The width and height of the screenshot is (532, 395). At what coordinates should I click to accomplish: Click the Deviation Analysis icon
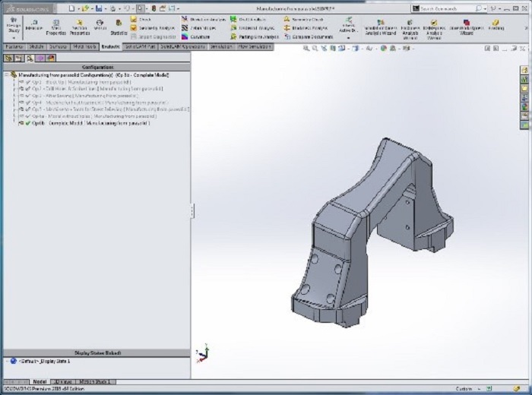click(x=203, y=19)
